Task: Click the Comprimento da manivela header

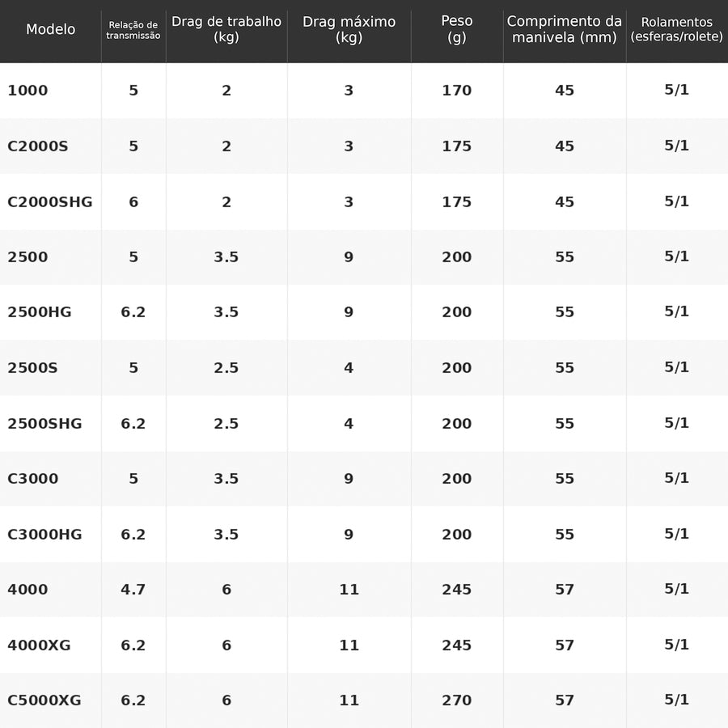Action: coord(564,29)
